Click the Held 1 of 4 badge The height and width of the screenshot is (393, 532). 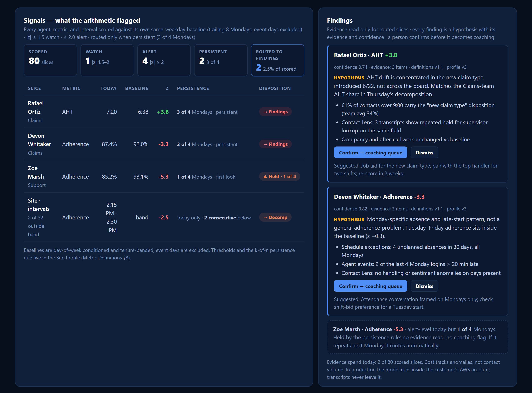(279, 176)
